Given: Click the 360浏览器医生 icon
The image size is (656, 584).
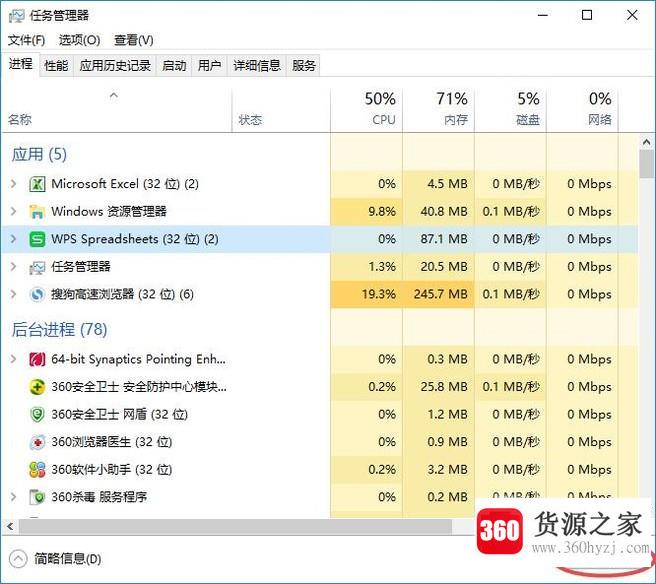Looking at the screenshot, I should point(37,442).
